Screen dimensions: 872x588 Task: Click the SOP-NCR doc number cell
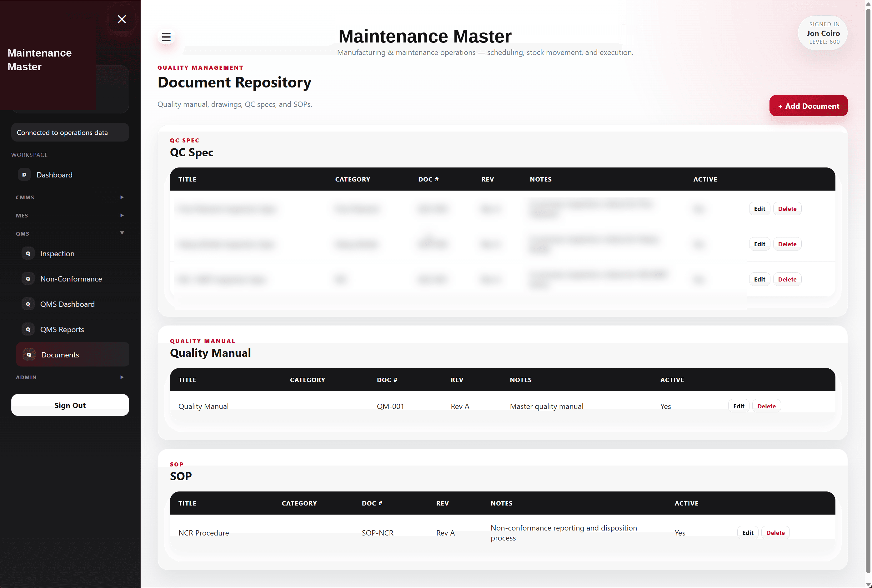tap(377, 533)
